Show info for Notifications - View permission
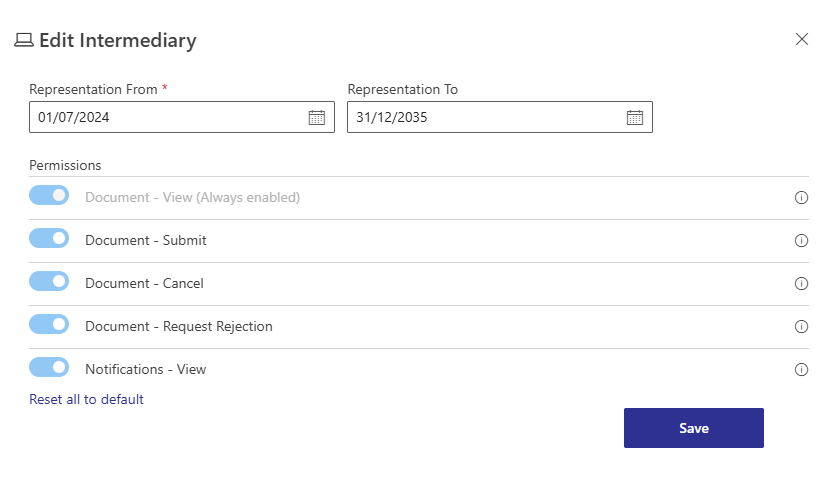 tap(801, 370)
